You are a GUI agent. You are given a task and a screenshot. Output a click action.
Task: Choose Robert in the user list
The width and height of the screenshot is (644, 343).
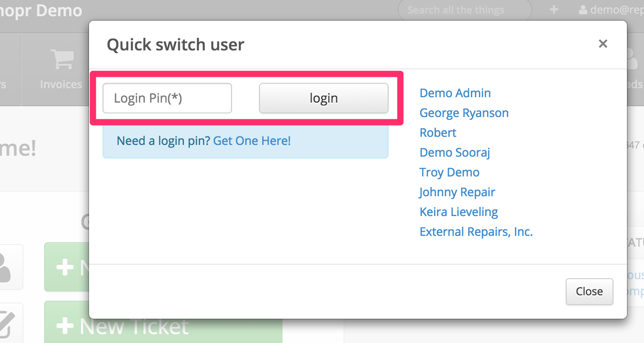pyautogui.click(x=438, y=133)
